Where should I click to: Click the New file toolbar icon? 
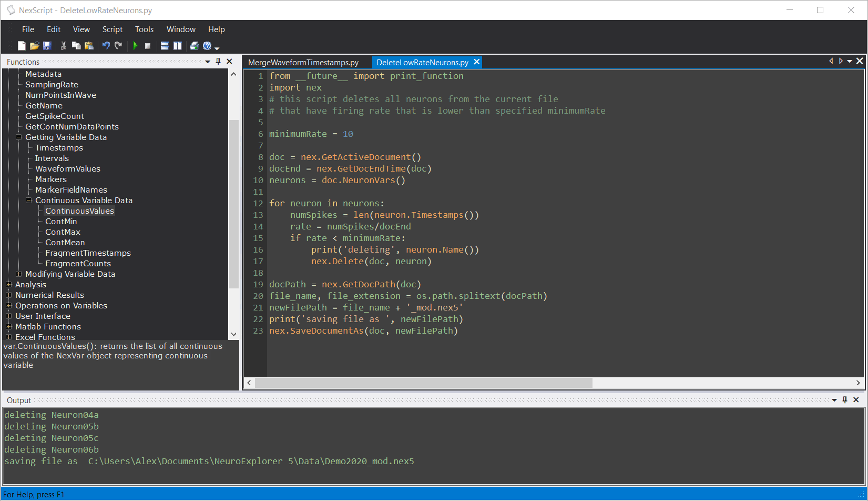(x=22, y=46)
